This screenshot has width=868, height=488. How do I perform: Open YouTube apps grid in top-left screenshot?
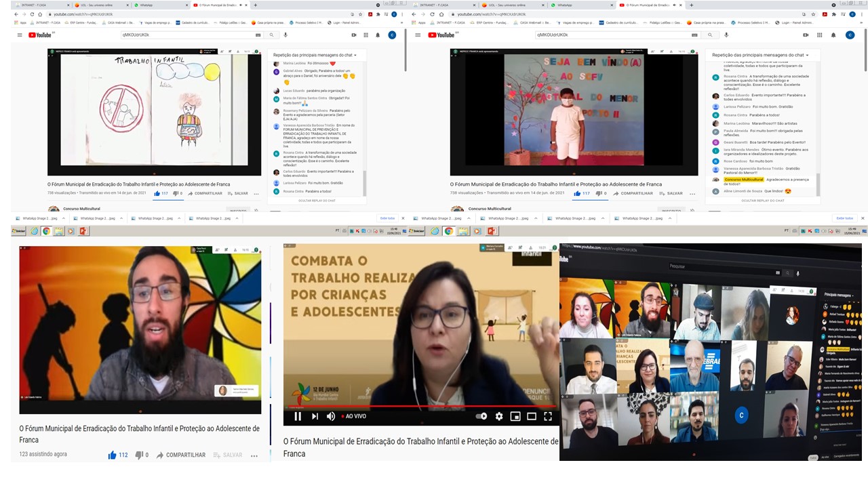pos(366,35)
